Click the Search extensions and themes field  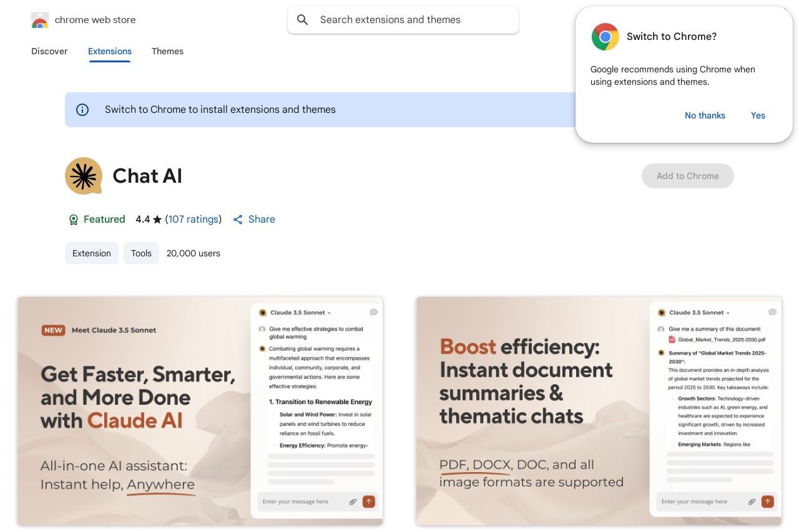(x=403, y=20)
